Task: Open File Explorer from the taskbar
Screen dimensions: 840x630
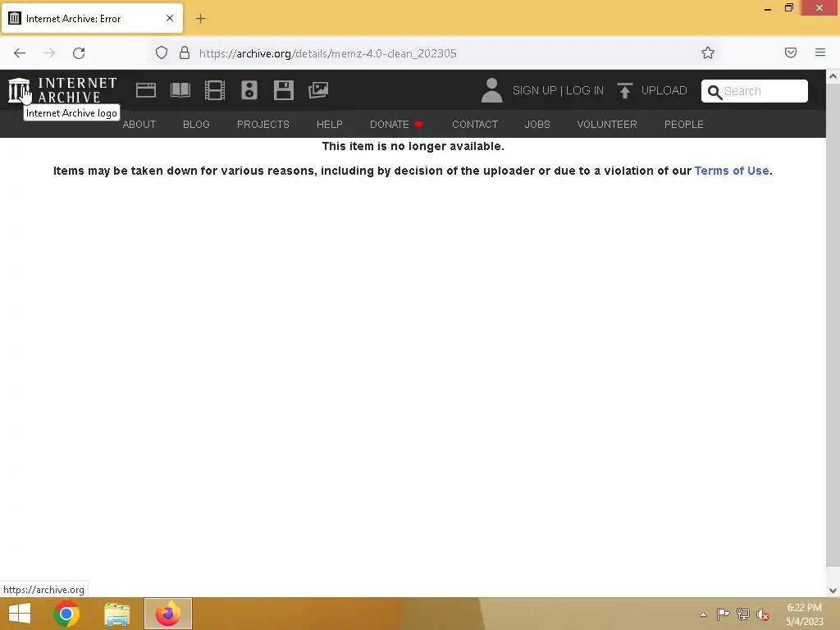Action: (x=116, y=614)
